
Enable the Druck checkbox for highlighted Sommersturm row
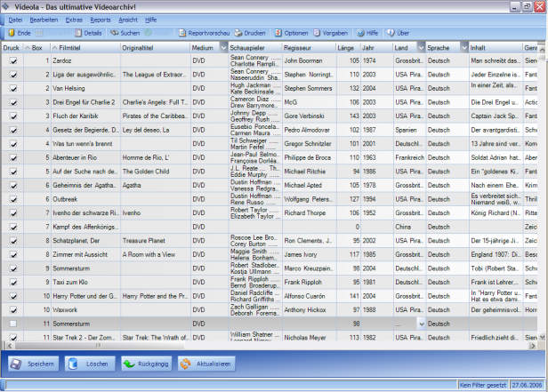pyautogui.click(x=13, y=324)
